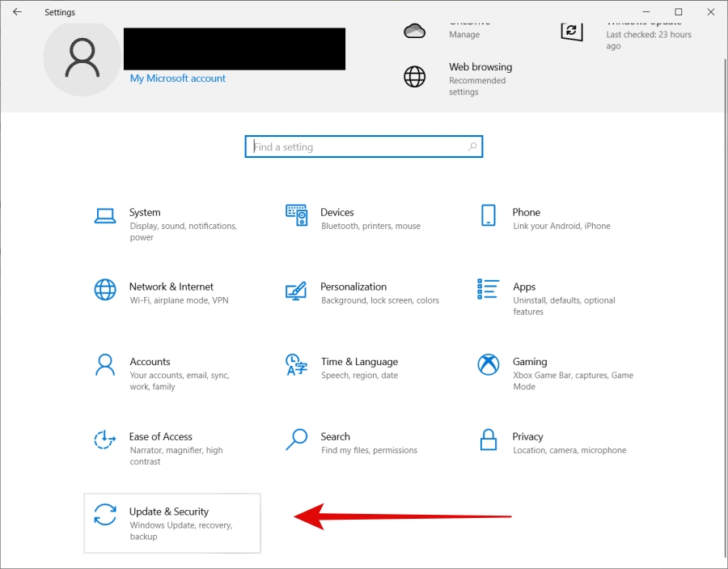Minimize the Settings window
Image resolution: width=728 pixels, height=569 pixels.
pyautogui.click(x=645, y=12)
